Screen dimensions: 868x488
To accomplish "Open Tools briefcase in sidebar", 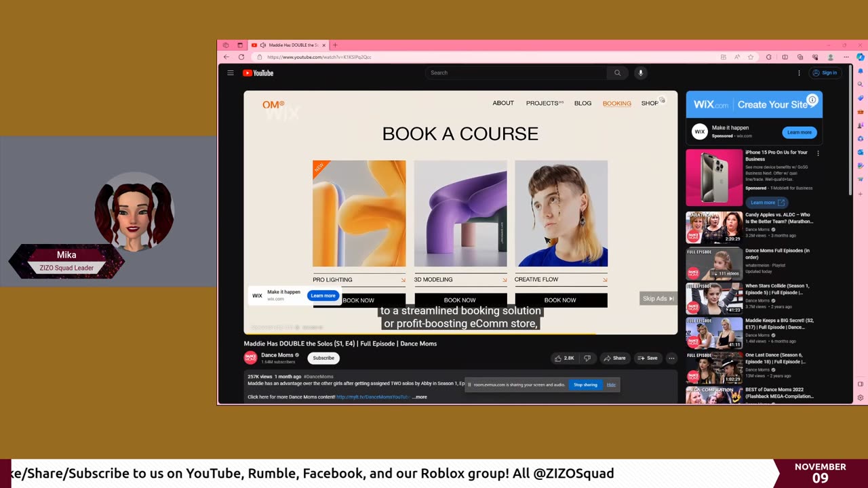I will [861, 111].
